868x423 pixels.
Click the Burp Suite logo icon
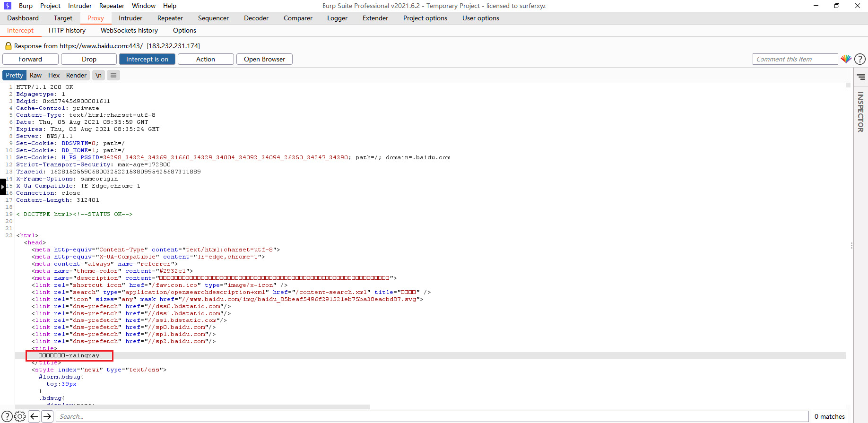click(7, 6)
